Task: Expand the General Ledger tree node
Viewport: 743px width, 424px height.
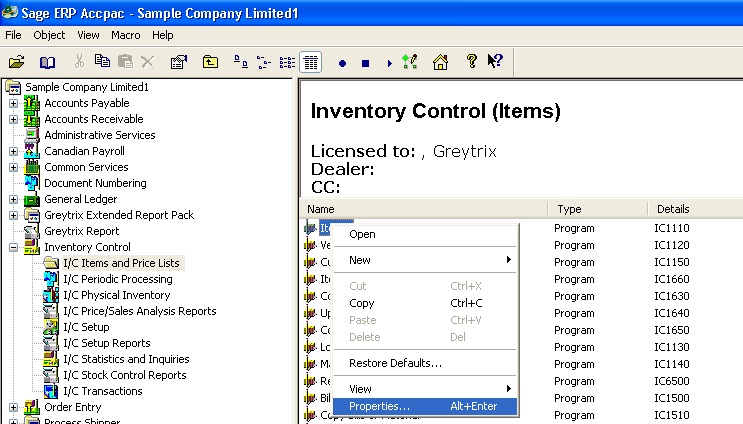Action: [x=13, y=199]
